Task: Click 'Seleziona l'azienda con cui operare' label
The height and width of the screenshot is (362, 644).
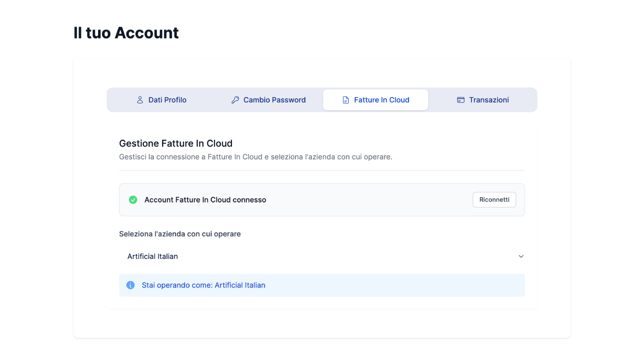Action: click(x=180, y=234)
